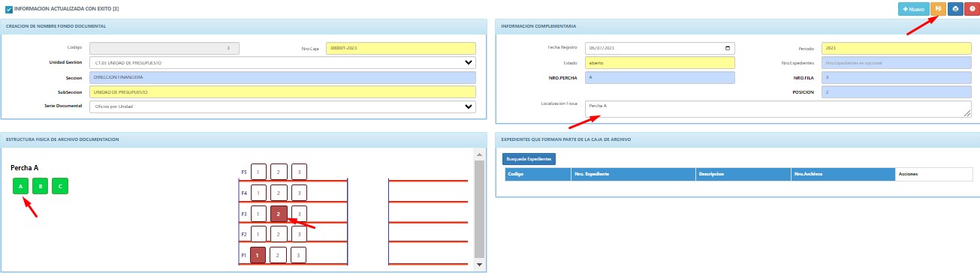Select position 1 on shelf row F4
The image size is (980, 276).
pyautogui.click(x=258, y=193)
